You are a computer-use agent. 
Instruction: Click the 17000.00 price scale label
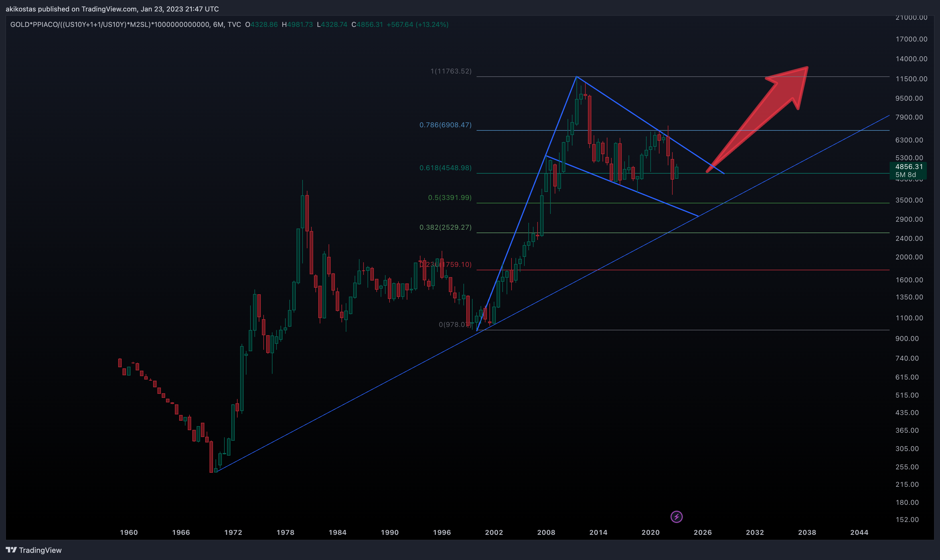click(x=911, y=39)
